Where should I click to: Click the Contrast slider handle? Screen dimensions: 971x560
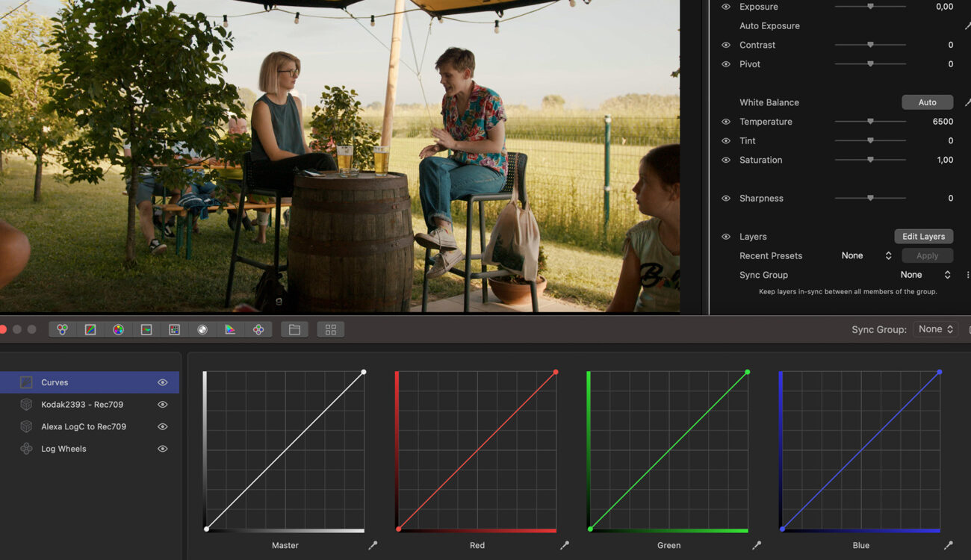point(870,45)
